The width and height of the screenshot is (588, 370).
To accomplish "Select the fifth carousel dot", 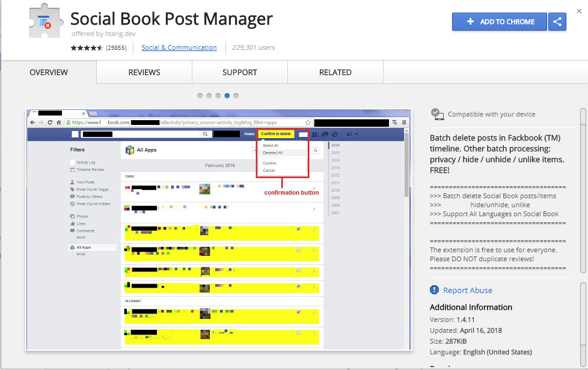I will point(236,96).
